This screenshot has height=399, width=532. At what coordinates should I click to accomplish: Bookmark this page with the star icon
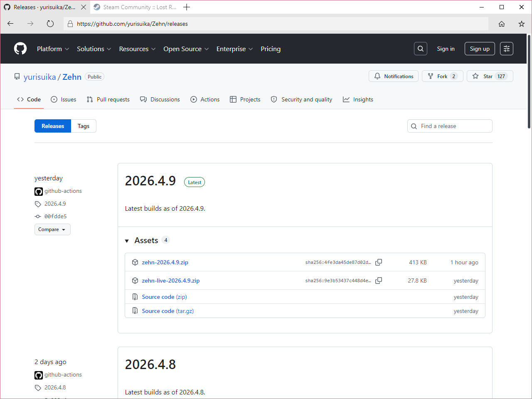pos(522,24)
